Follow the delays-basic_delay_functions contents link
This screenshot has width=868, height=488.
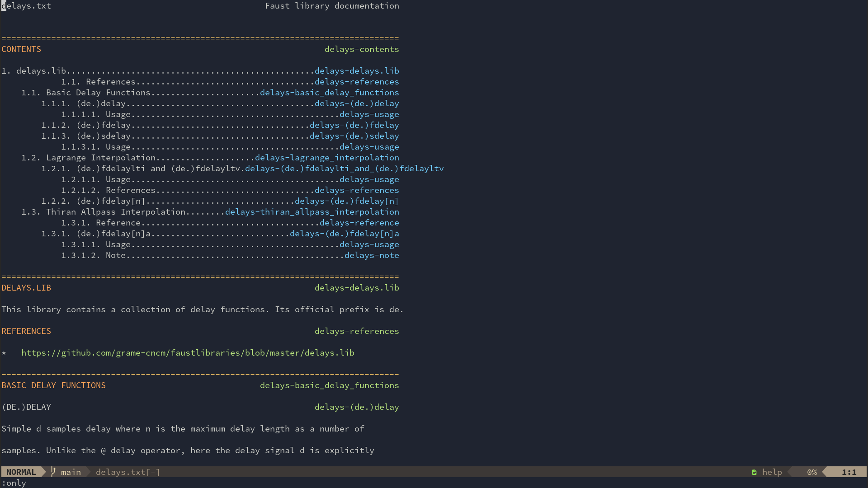tap(329, 93)
